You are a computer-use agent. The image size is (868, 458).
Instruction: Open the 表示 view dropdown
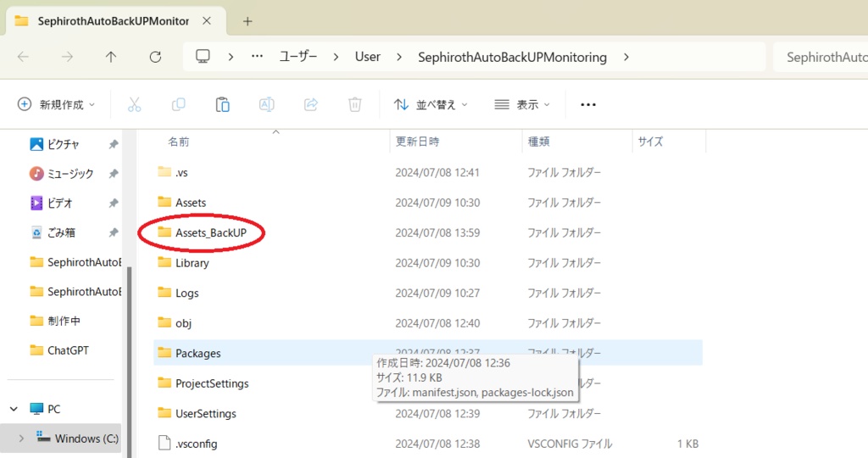point(522,104)
